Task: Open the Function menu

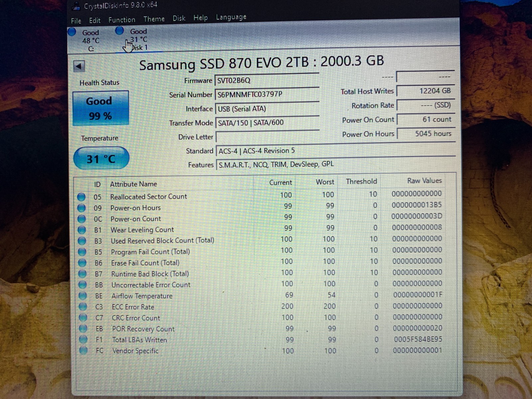Action: 122,20
